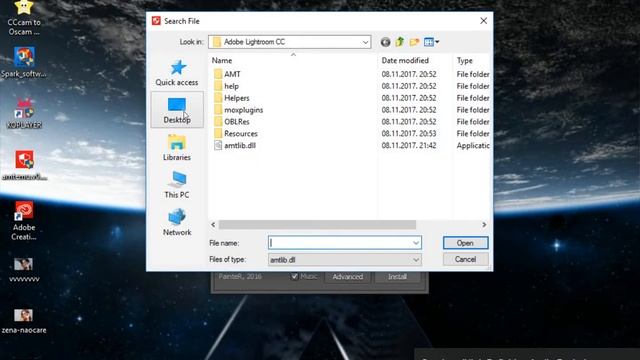Viewport: 640px width, 360px height.
Task: Click the Cancel button
Action: coord(465,260)
